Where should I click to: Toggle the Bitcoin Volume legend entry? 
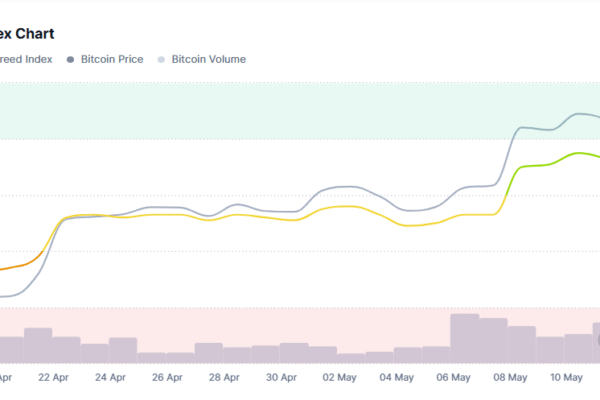pos(202,59)
